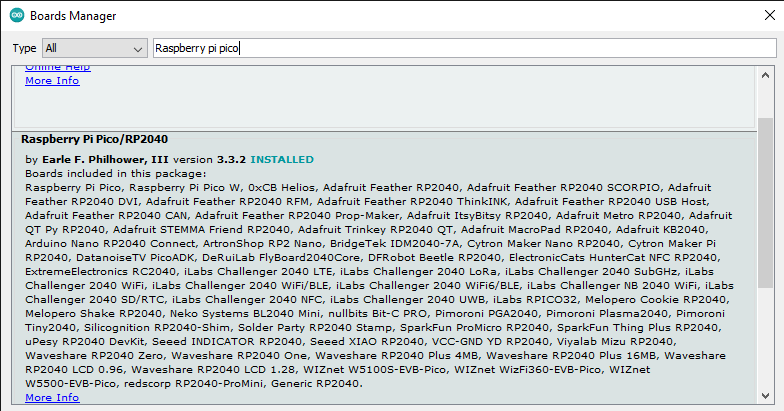Open the Type dropdown set to All
This screenshot has height=411, width=784.
click(95, 48)
